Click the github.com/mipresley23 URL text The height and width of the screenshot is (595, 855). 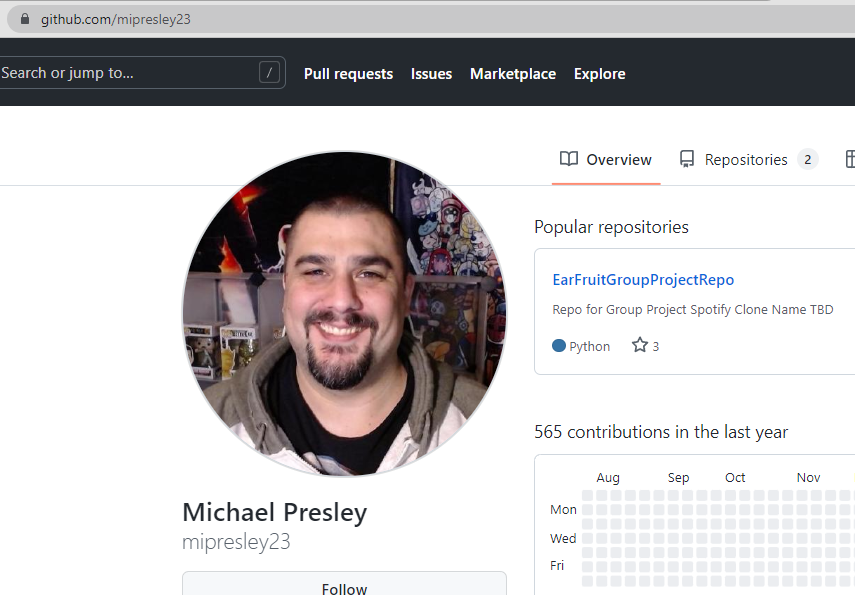[x=116, y=20]
